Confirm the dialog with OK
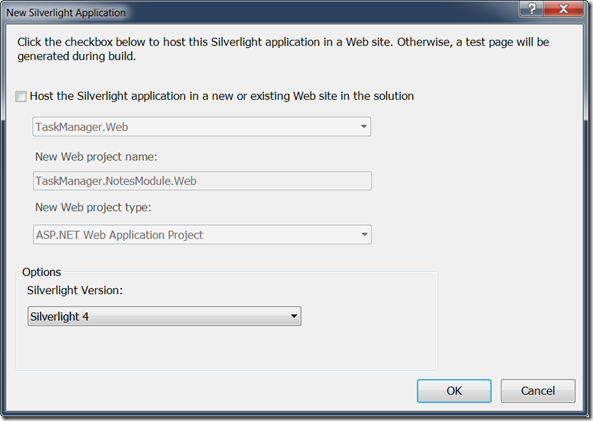 (454, 391)
